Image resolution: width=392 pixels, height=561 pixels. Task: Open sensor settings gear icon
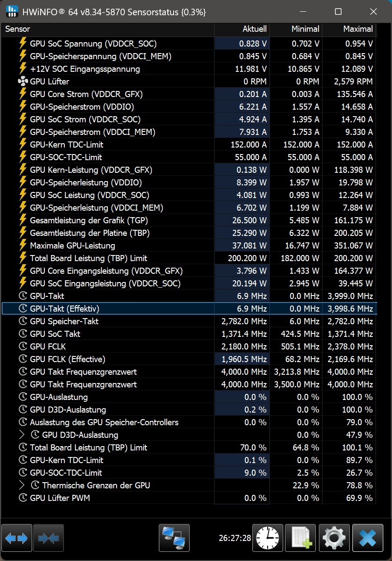coord(334,538)
